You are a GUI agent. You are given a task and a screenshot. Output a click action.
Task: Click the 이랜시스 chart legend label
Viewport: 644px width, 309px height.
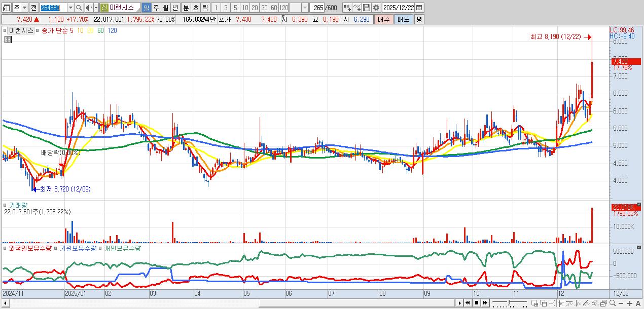pos(21,30)
